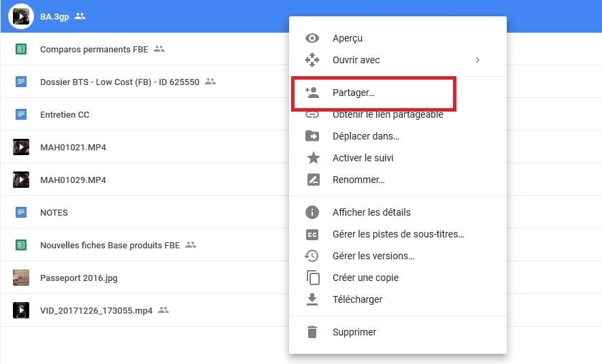Click the pencil icon beside Renommer

point(314,180)
